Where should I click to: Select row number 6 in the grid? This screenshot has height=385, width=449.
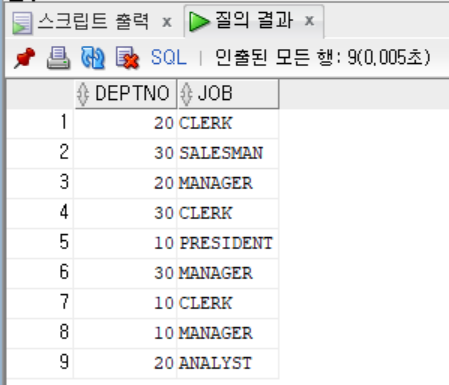tap(40, 273)
